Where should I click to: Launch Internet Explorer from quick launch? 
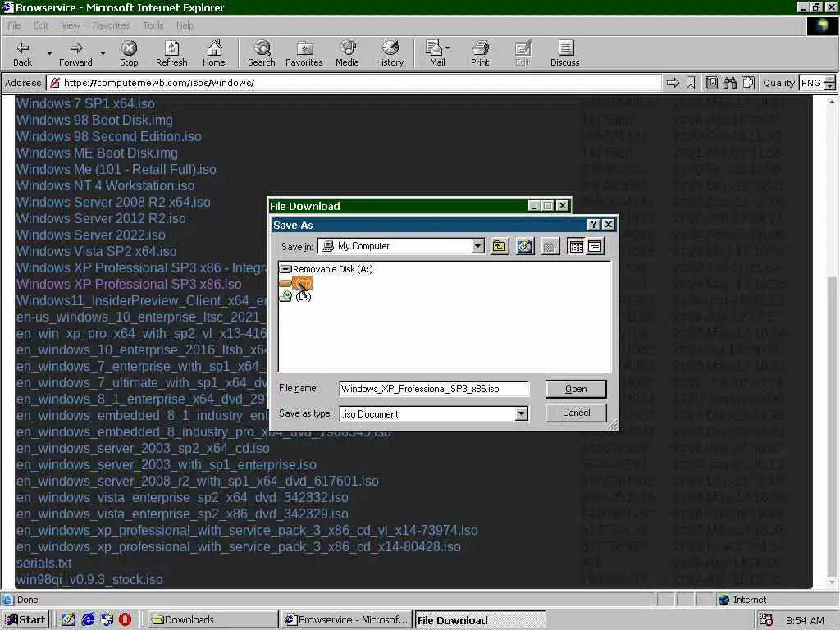coord(88,619)
